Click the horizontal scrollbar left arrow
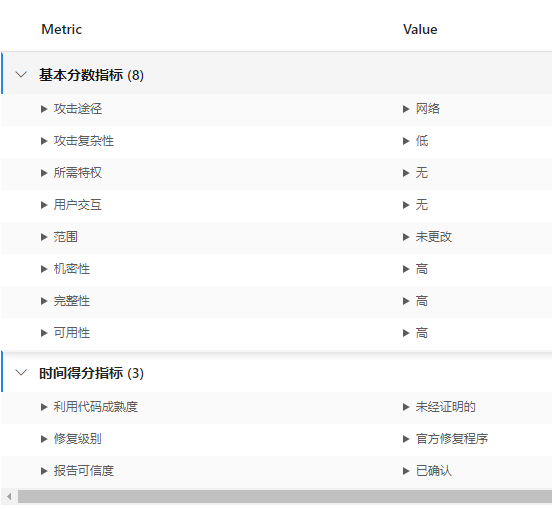The height and width of the screenshot is (509, 552). [x=9, y=497]
